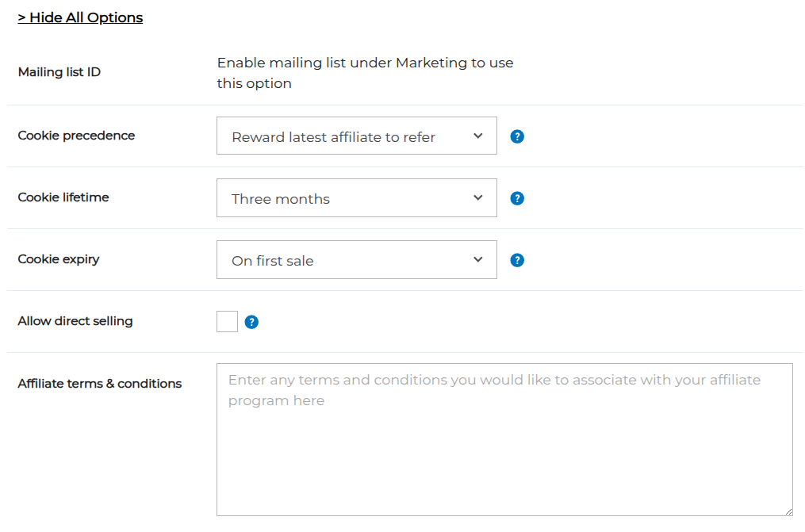Show help for Allow direct selling
This screenshot has width=805, height=532.
click(251, 322)
